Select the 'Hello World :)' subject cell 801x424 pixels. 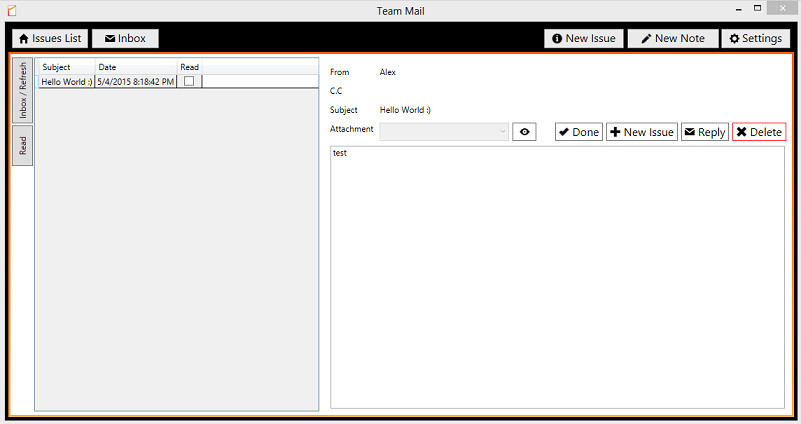67,82
